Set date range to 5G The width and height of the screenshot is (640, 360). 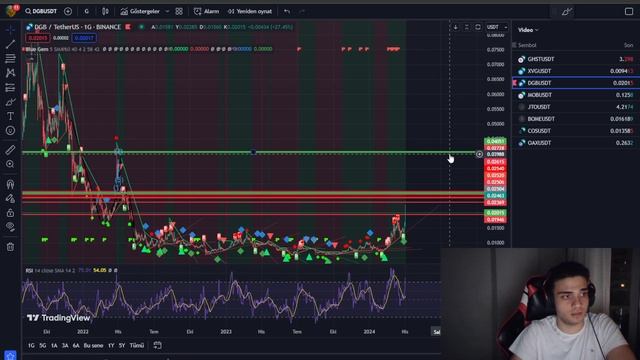pyautogui.click(x=43, y=346)
